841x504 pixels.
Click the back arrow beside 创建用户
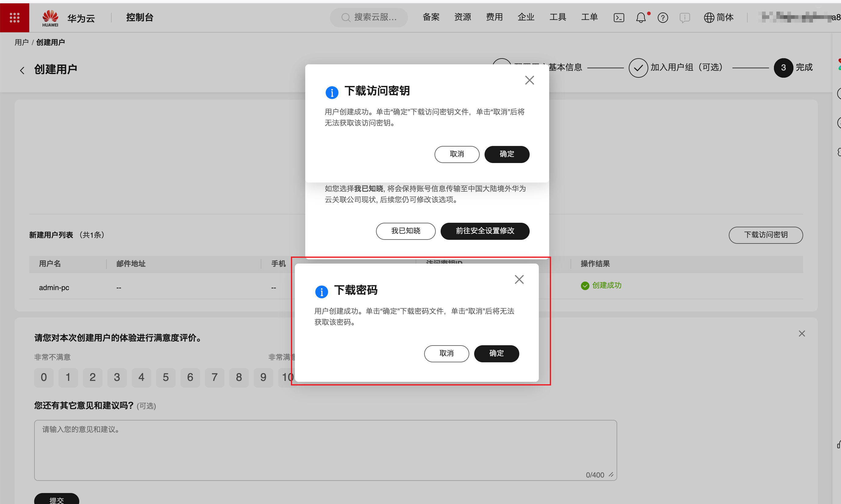(x=23, y=70)
